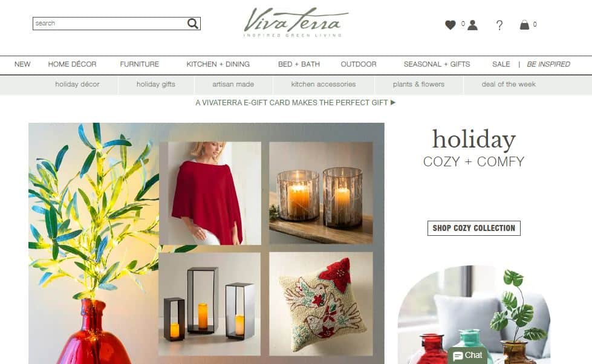The height and width of the screenshot is (364, 592).
Task: Open the Home Décor menu
Action: pyautogui.click(x=72, y=64)
